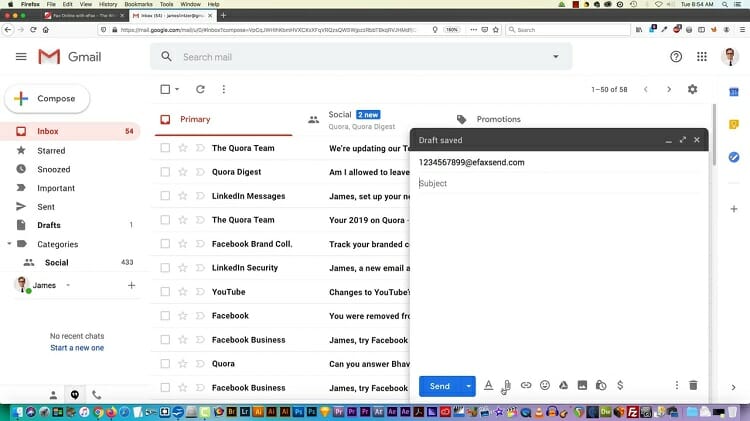
Task: Open more send options arrow
Action: [468, 386]
